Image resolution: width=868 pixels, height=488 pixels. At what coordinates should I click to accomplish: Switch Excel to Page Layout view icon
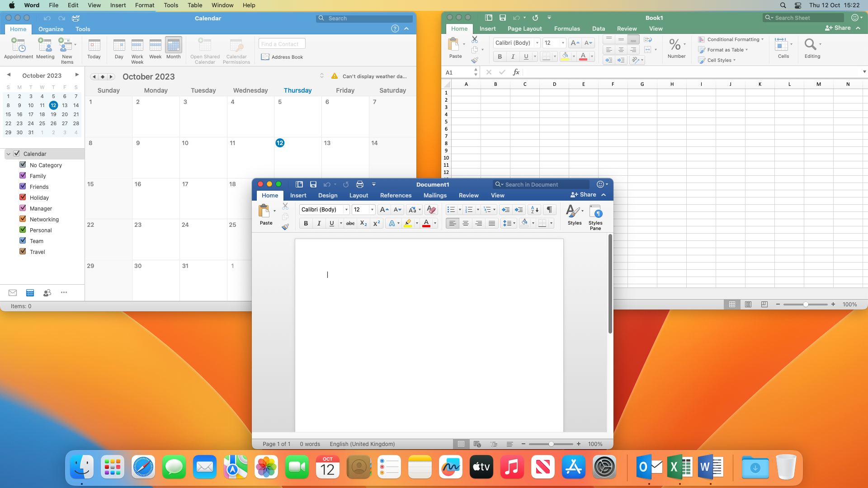click(x=748, y=305)
